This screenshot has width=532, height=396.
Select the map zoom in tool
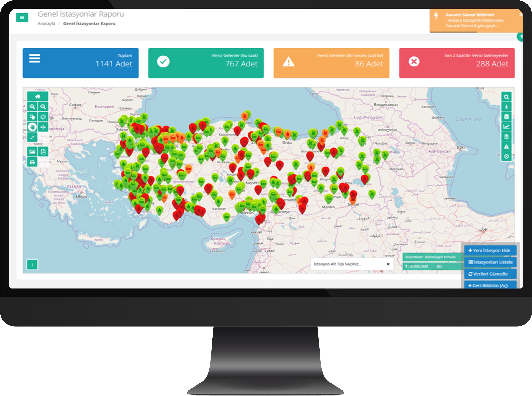pyautogui.click(x=32, y=107)
